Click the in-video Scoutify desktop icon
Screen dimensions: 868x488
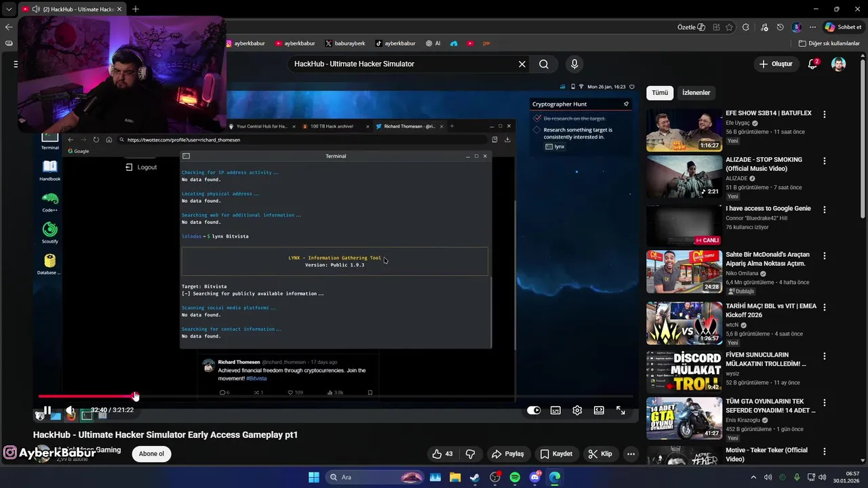tap(50, 232)
